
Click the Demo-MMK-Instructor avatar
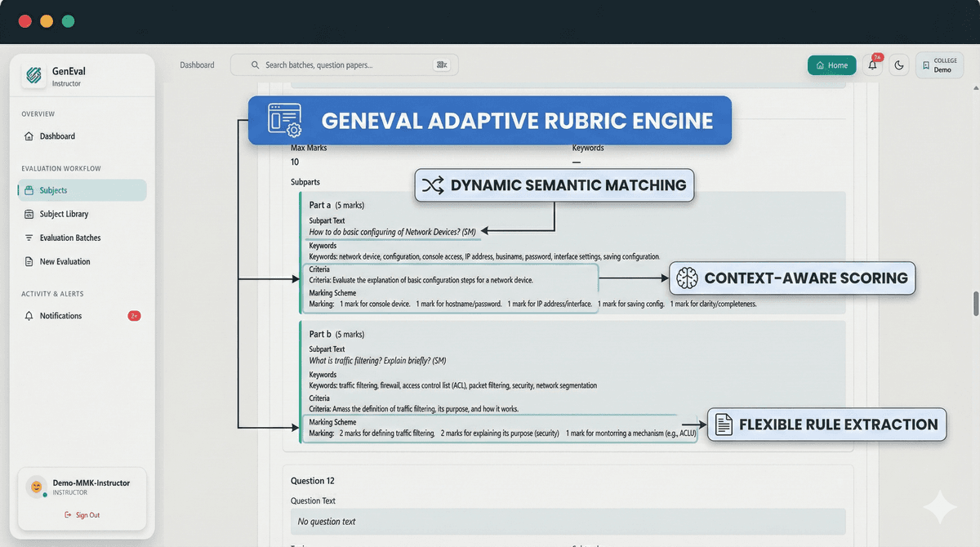point(36,486)
